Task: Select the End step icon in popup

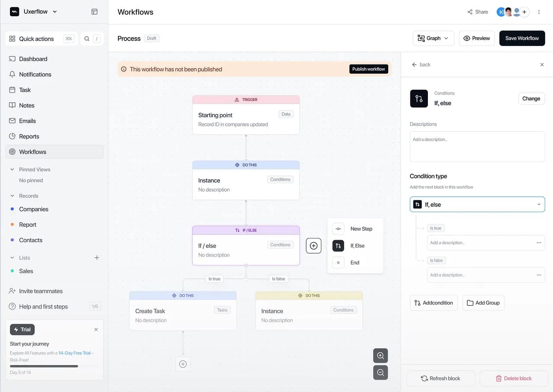Action: point(338,262)
